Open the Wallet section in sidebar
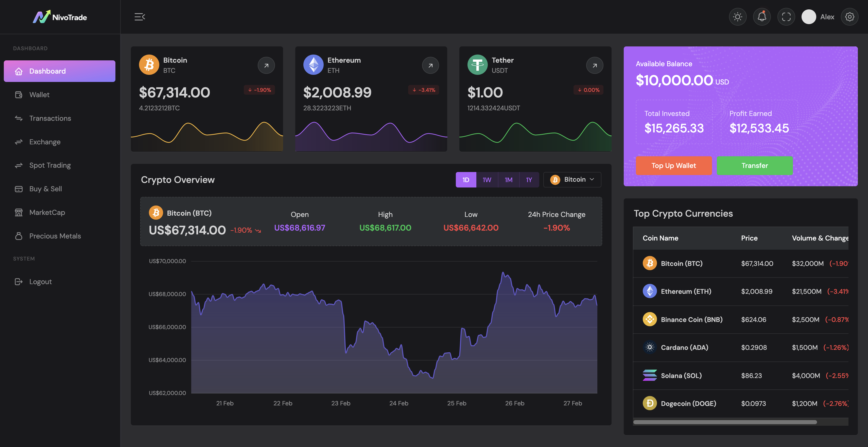Viewport: 868px width, 447px height. [x=39, y=94]
